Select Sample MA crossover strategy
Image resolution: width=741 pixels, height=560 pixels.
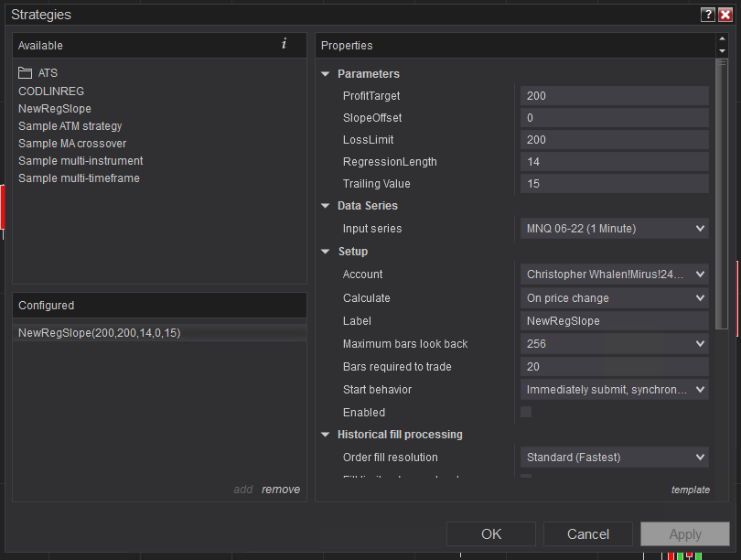pyautogui.click(x=72, y=144)
